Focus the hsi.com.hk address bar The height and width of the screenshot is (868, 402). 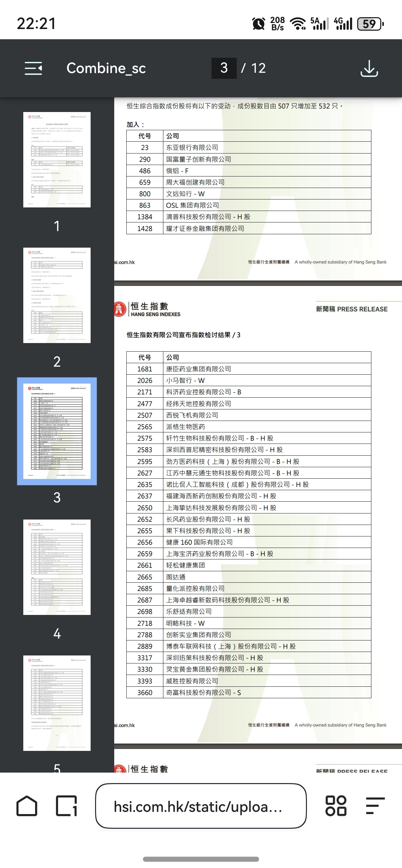point(201,806)
